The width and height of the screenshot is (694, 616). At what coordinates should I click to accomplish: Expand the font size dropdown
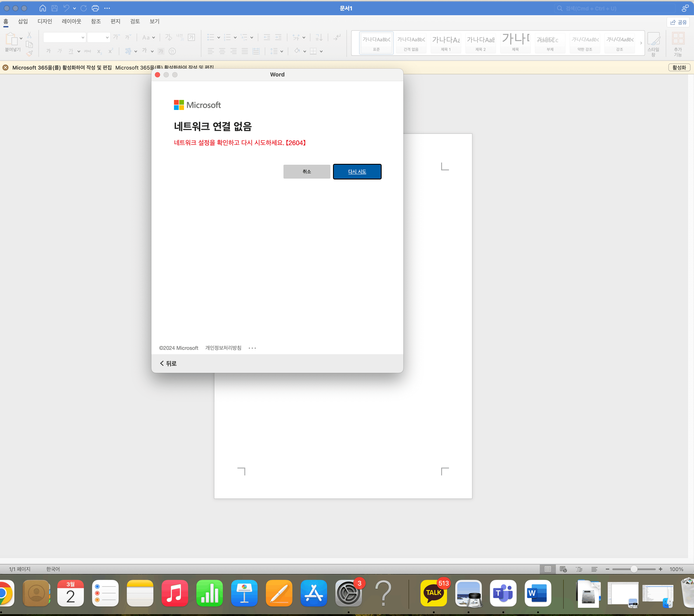(107, 37)
